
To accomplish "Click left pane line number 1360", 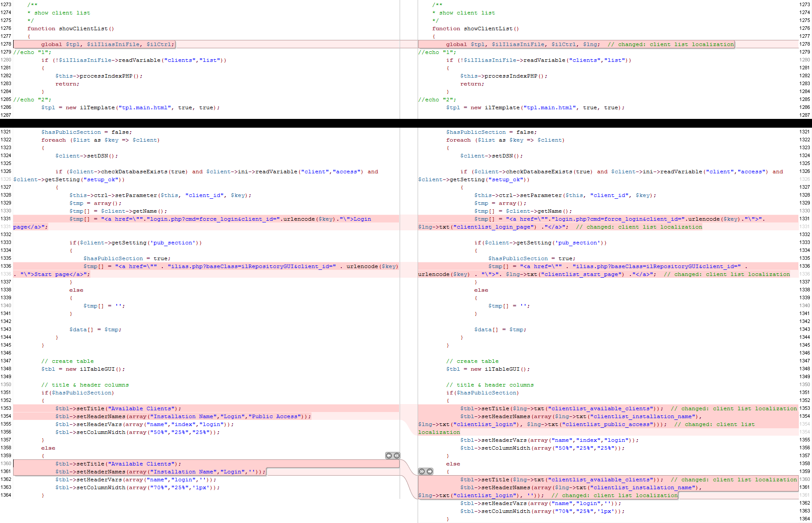I will pyautogui.click(x=6, y=463).
